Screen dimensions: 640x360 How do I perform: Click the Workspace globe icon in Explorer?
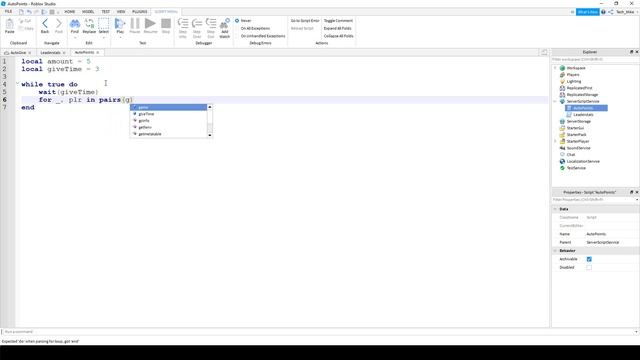click(562, 68)
